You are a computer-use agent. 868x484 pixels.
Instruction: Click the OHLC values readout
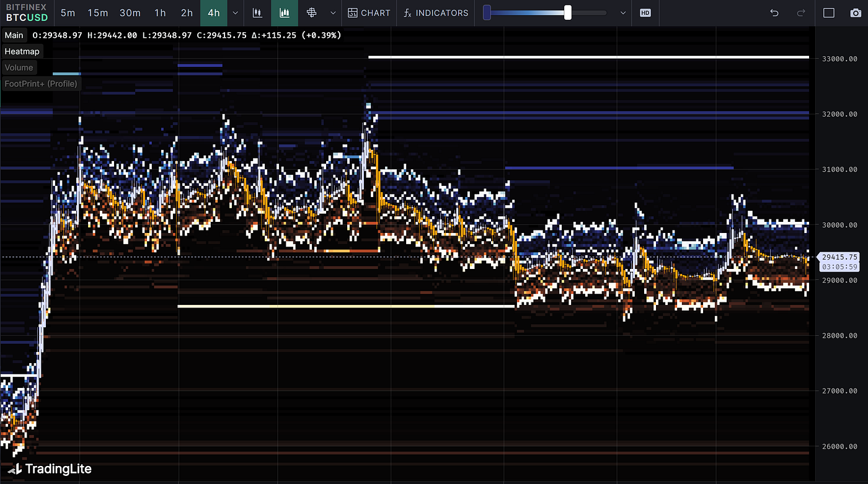click(x=187, y=35)
